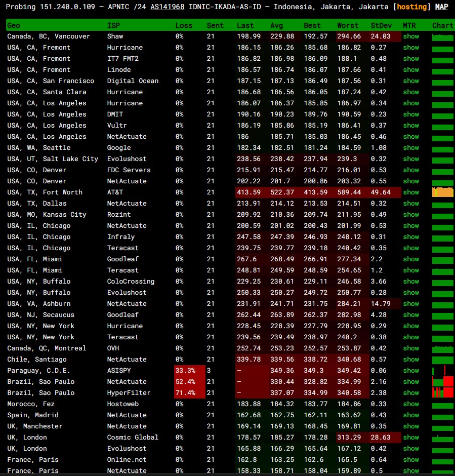
Task: Show MTR for Fort Worth AT&T row
Action: pyautogui.click(x=410, y=192)
